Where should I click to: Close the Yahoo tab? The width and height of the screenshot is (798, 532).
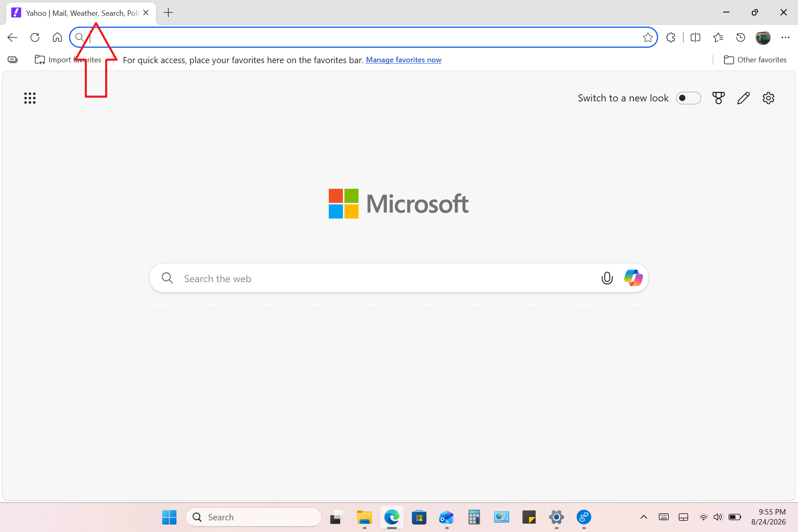pos(146,13)
